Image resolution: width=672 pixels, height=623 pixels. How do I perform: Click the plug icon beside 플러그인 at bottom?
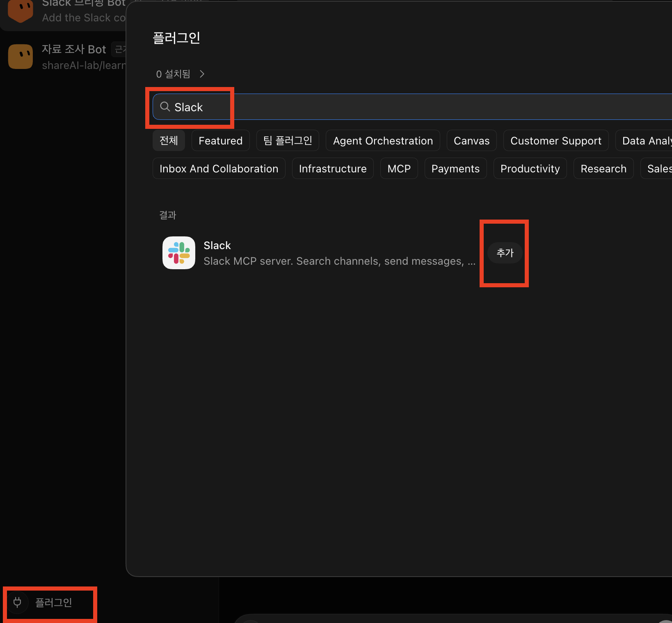(x=17, y=602)
